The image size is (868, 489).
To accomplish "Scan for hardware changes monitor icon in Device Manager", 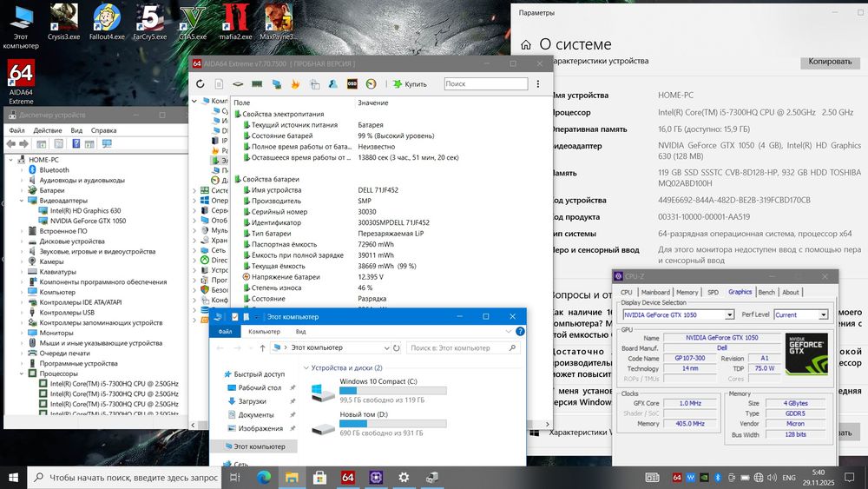I will point(107,144).
